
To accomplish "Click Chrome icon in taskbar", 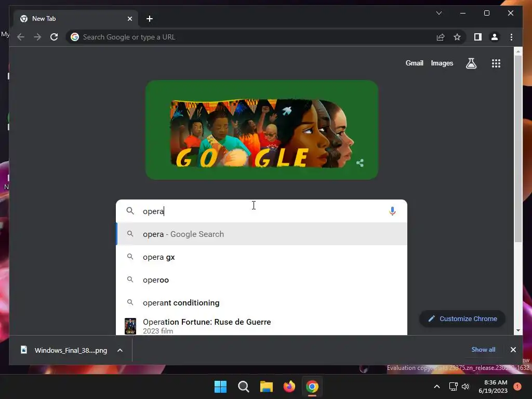I will tap(312, 387).
